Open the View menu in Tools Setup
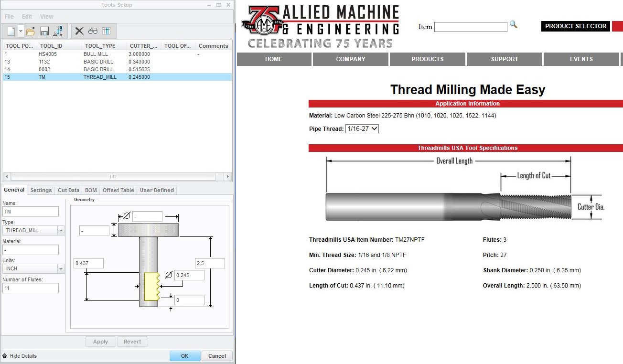The width and height of the screenshot is (623, 364). click(x=47, y=17)
